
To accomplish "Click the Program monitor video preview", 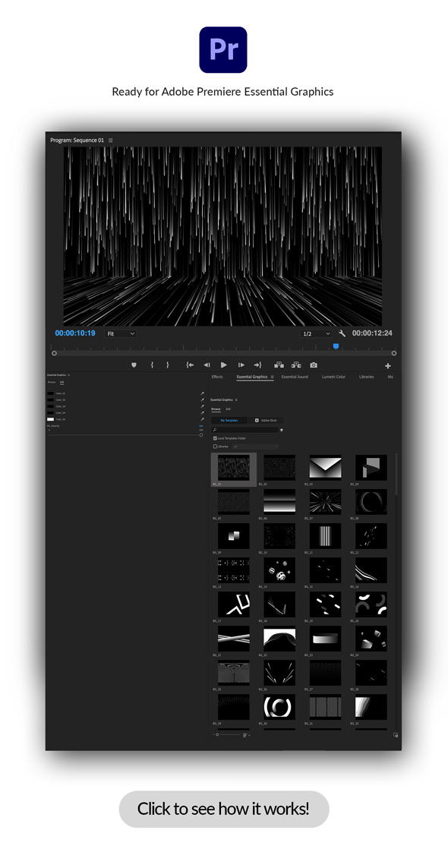I will tap(222, 236).
